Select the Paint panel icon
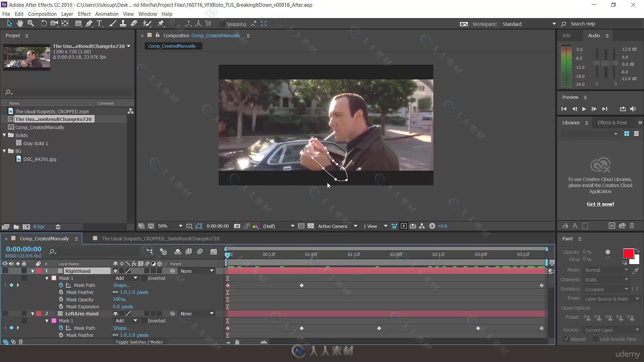The image size is (644, 362). click(568, 239)
